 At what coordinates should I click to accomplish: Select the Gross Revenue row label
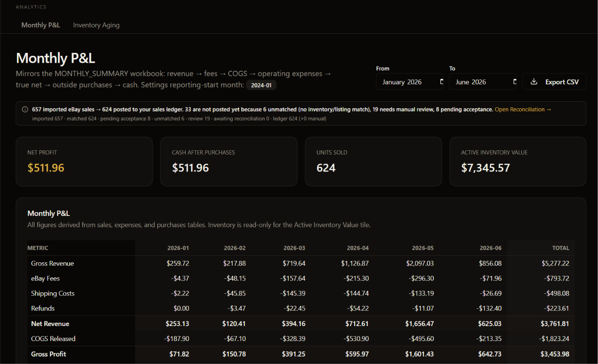(x=53, y=263)
